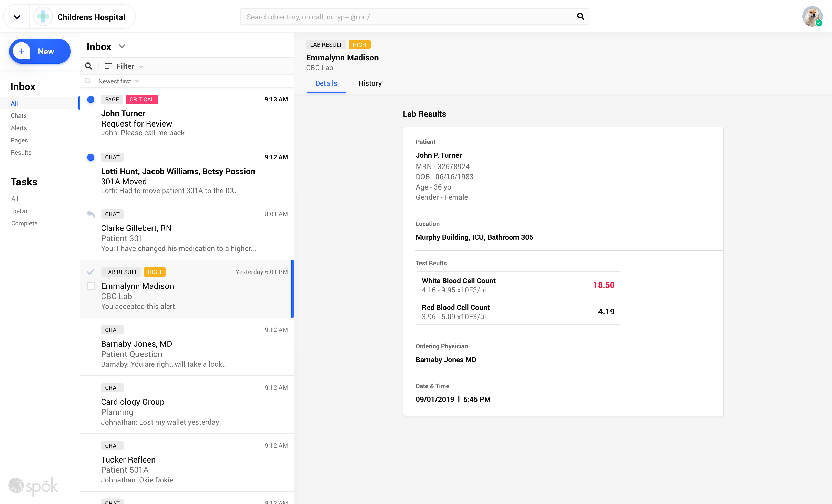Click the Childrens Hospital name

point(91,17)
